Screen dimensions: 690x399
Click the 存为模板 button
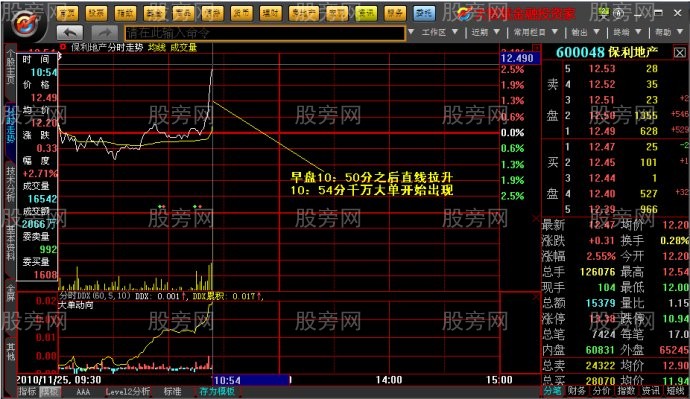217,391
